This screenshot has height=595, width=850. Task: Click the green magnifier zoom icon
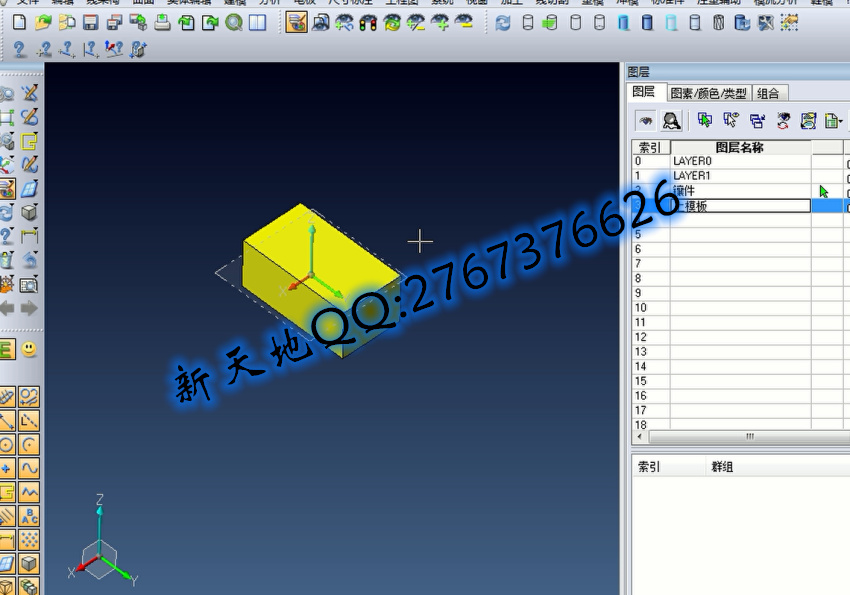pos(234,22)
